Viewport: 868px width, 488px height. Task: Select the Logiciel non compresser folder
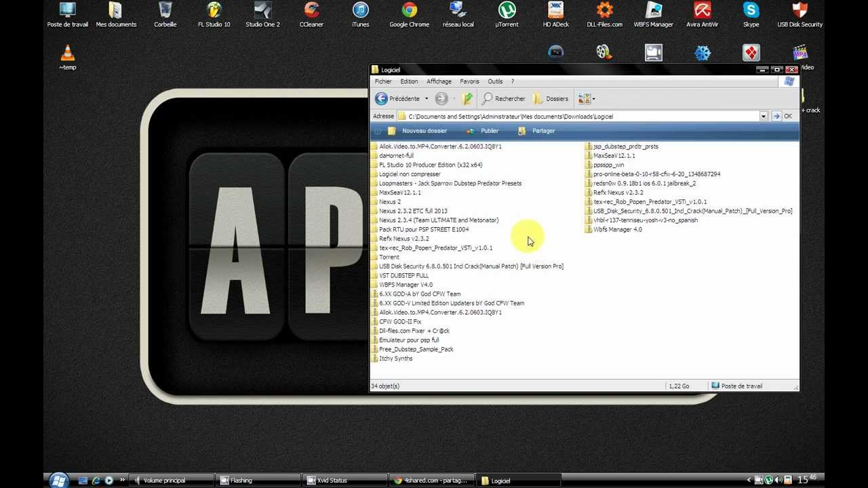pyautogui.click(x=406, y=174)
